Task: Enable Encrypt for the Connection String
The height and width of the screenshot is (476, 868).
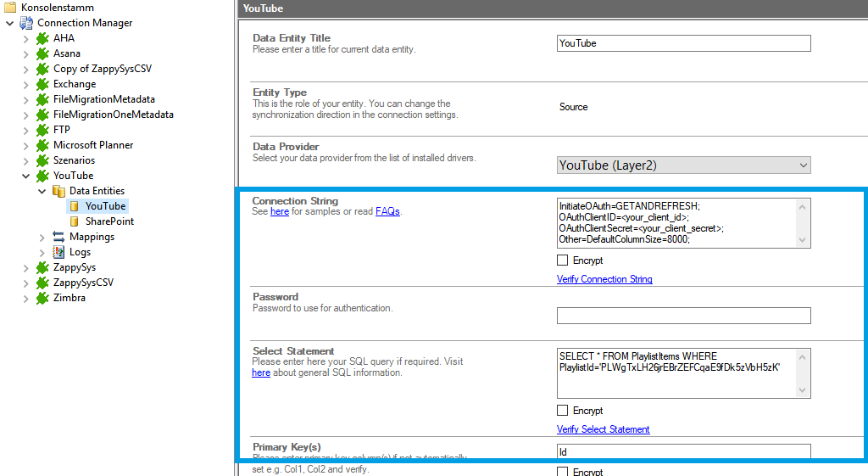Action: (563, 260)
